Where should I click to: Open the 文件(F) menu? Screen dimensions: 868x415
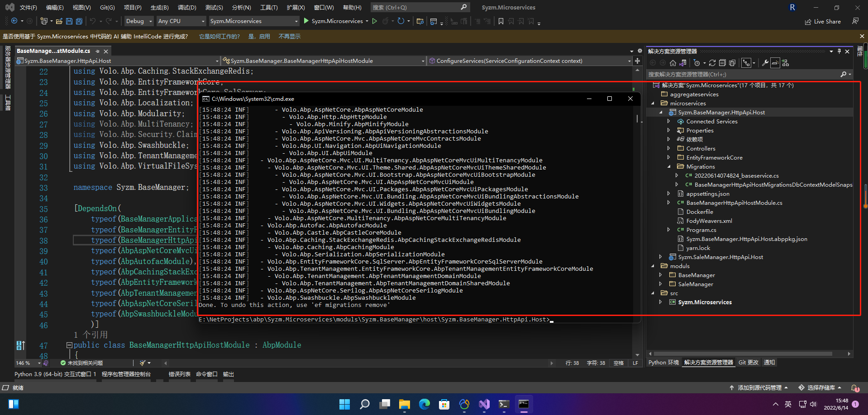(x=28, y=7)
